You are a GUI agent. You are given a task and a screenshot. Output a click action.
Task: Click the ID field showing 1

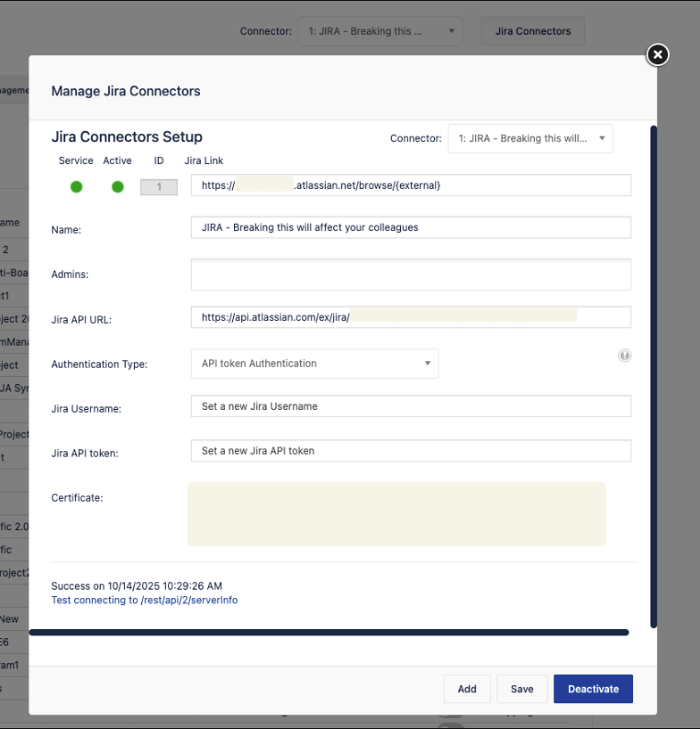click(159, 187)
